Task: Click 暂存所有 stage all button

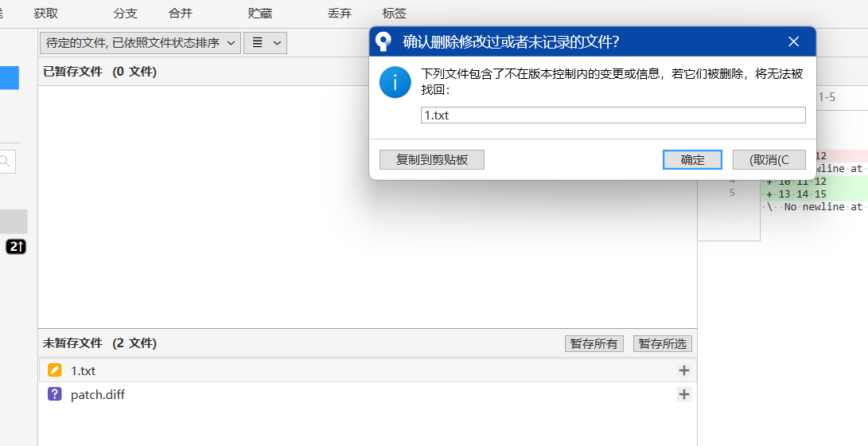Action: pos(594,343)
